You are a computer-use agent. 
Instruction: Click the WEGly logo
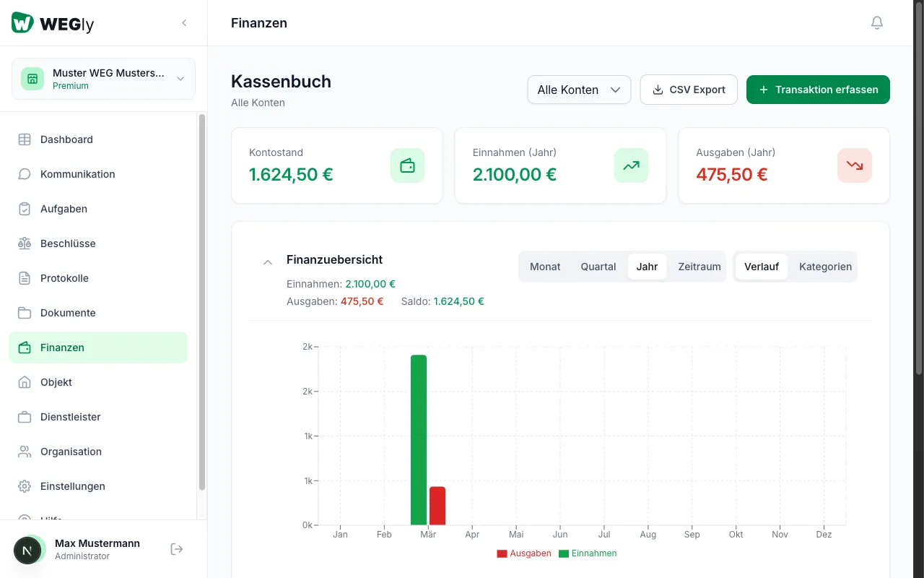(x=53, y=23)
